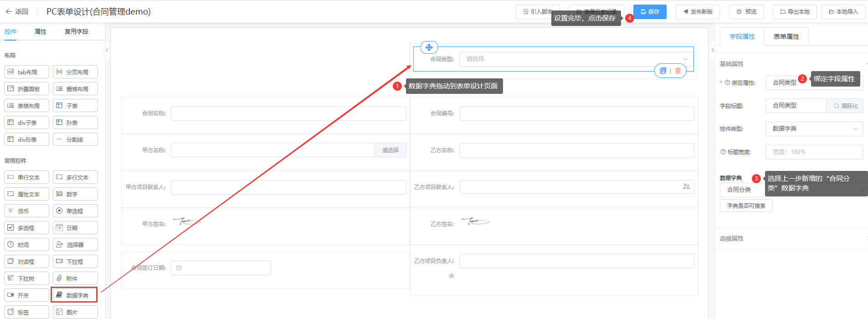Viewport: 868px width, 319px height.
Task: Open the 控件类型 数据字典 dropdown
Action: pyautogui.click(x=814, y=129)
